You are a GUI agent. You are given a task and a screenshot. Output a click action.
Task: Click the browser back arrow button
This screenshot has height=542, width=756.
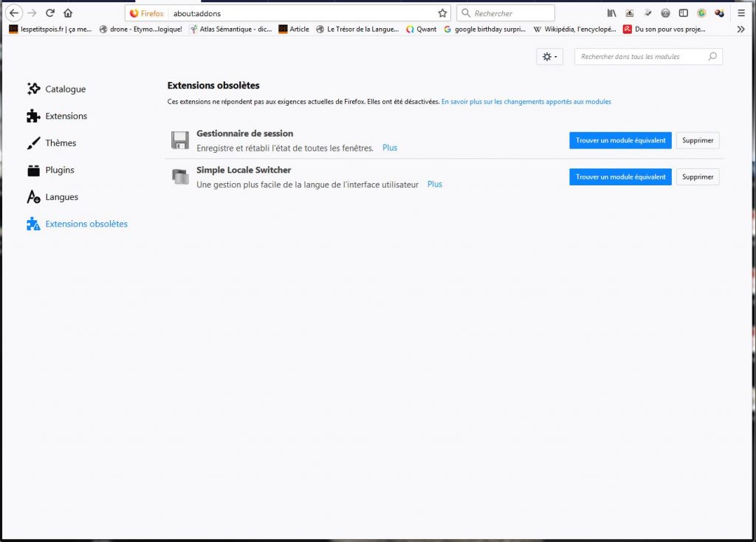pyautogui.click(x=14, y=13)
